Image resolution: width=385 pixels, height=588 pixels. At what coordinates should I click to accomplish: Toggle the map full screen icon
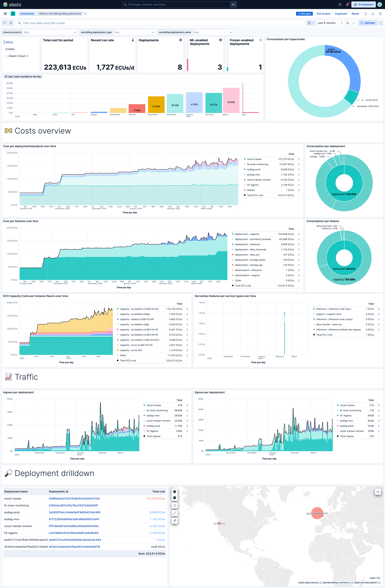[175, 513]
